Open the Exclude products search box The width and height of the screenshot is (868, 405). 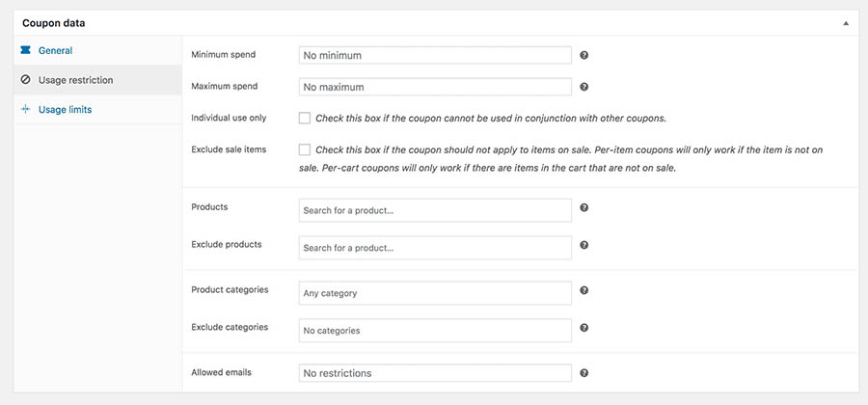pos(435,248)
